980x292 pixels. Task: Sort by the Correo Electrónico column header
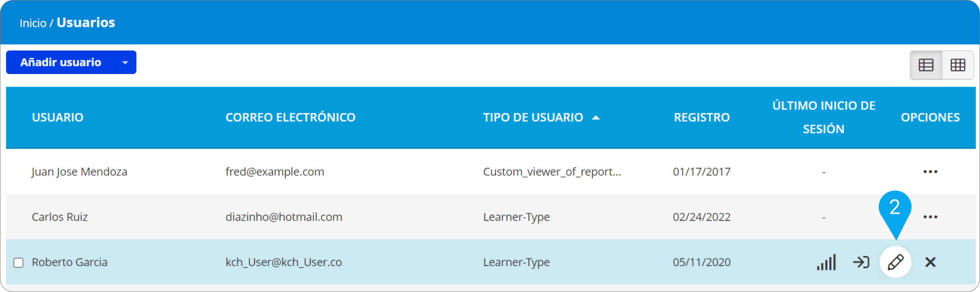coord(290,117)
